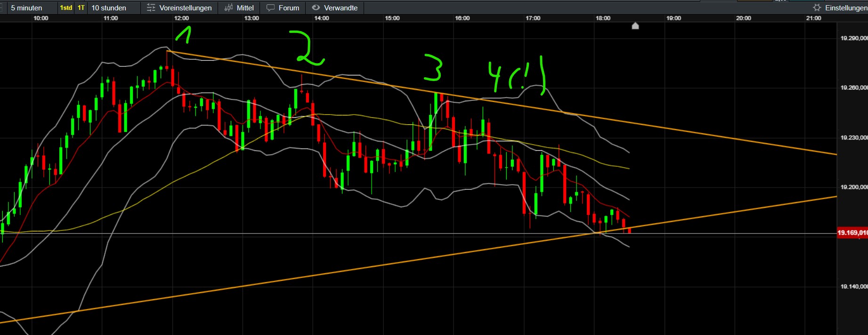Click the 14:00 time axis label

(322, 18)
